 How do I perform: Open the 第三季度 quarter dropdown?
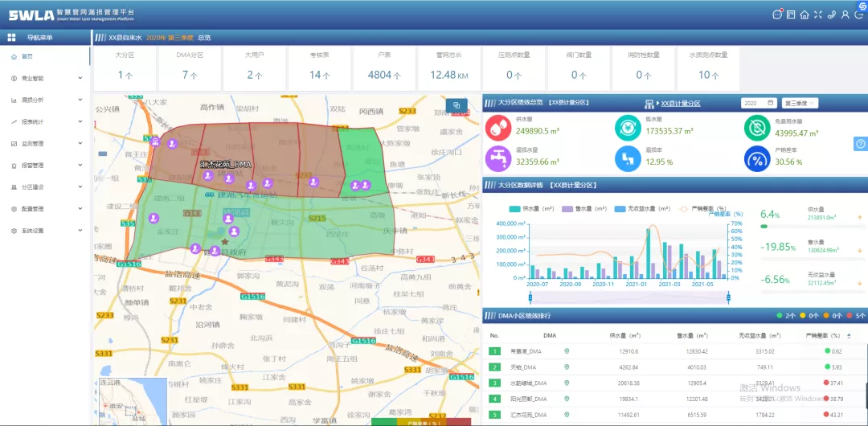[800, 103]
